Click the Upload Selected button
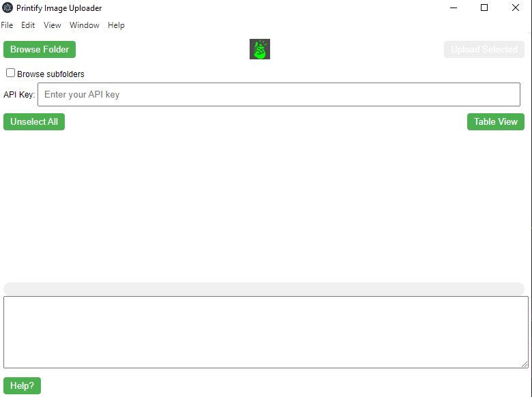 point(484,49)
